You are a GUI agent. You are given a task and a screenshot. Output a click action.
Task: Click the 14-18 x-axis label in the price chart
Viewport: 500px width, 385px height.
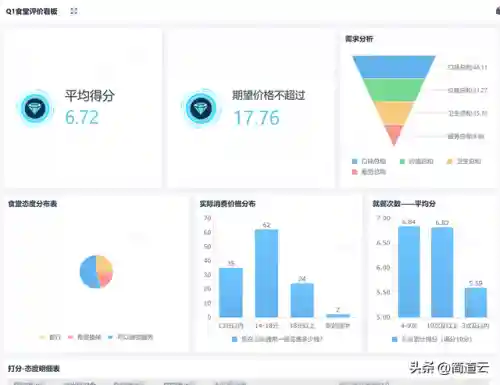click(267, 326)
